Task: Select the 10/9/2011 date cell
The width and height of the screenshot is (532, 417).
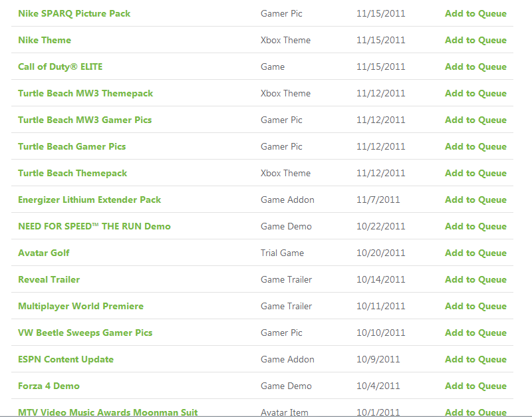Action: [x=378, y=359]
